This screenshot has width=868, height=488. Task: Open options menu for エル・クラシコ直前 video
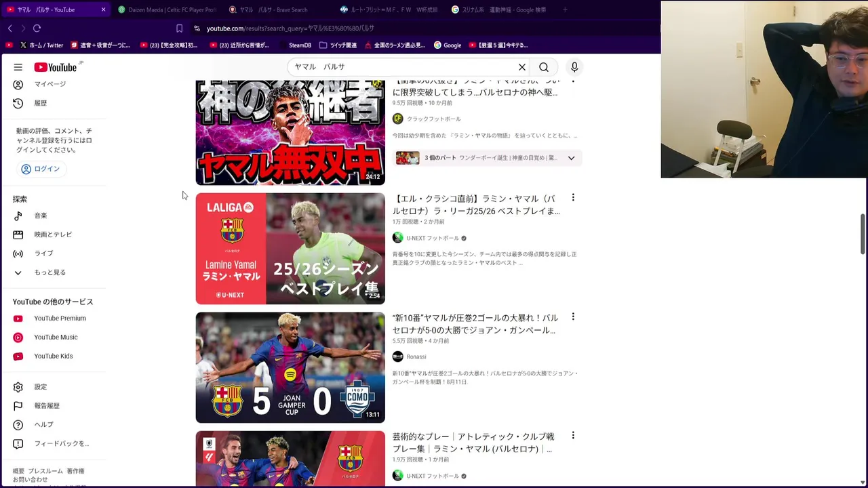pyautogui.click(x=573, y=198)
